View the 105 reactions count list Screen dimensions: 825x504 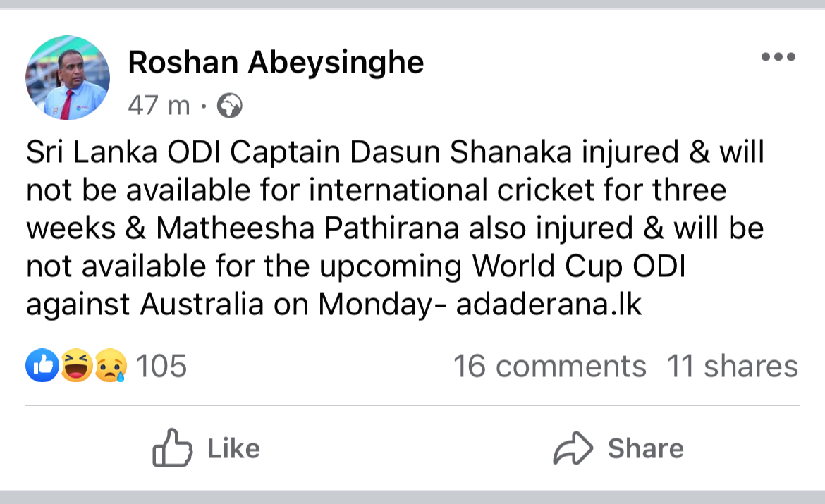(161, 366)
